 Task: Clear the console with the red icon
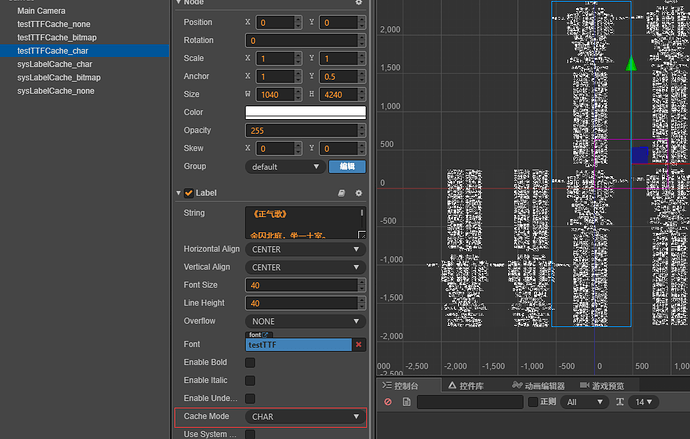tap(389, 402)
